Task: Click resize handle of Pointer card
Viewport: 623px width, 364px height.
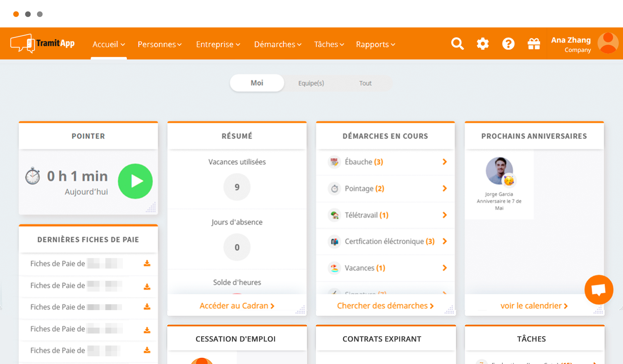Action: [x=151, y=208]
